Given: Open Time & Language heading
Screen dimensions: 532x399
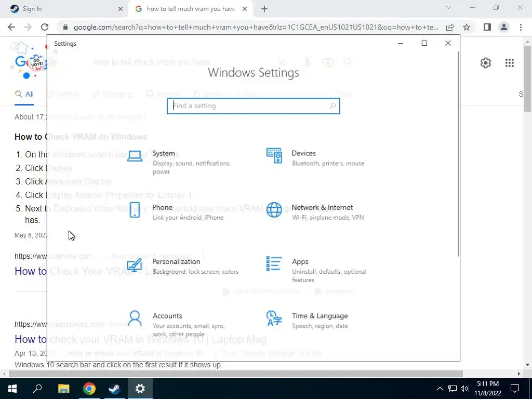Looking at the screenshot, I should pos(320,316).
